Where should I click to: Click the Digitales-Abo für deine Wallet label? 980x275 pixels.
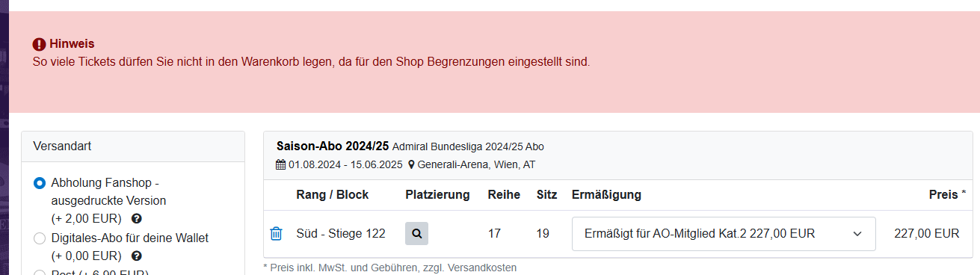coord(130,238)
